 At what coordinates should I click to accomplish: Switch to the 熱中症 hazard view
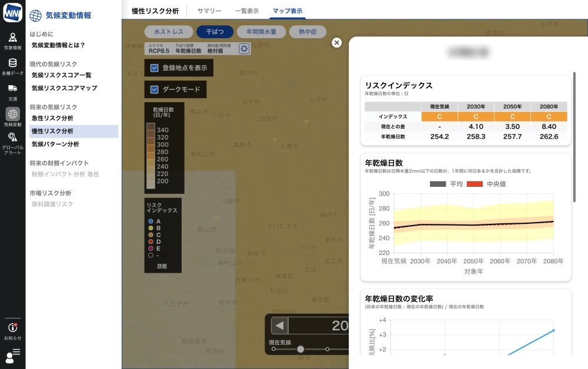pyautogui.click(x=308, y=32)
